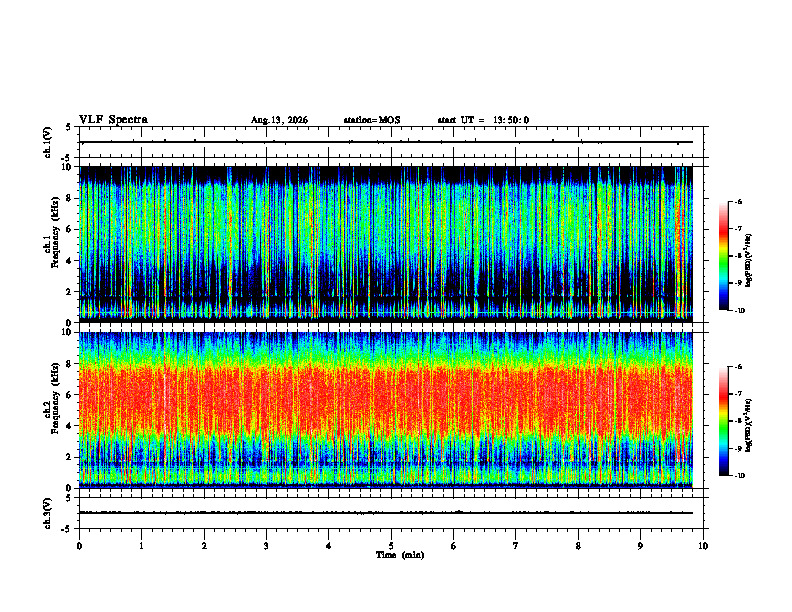Click the "-6" tick on ch.1 colorbar
The width and height of the screenshot is (792, 612).
pyautogui.click(x=738, y=201)
